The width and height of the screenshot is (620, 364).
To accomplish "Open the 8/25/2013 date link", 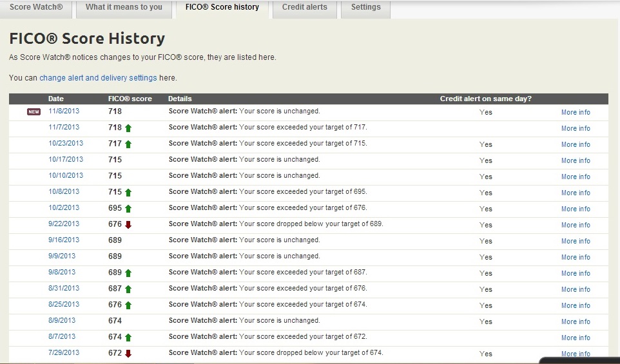I will (64, 304).
